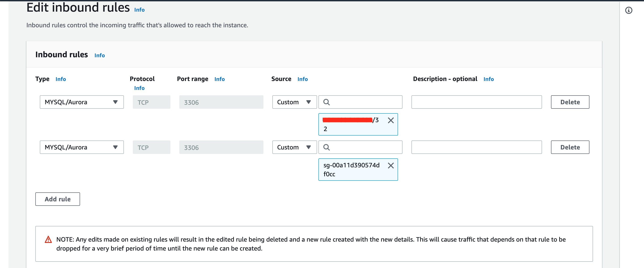The height and width of the screenshot is (268, 644).
Task: Click search icon in first rule's source field
Action: (x=326, y=102)
